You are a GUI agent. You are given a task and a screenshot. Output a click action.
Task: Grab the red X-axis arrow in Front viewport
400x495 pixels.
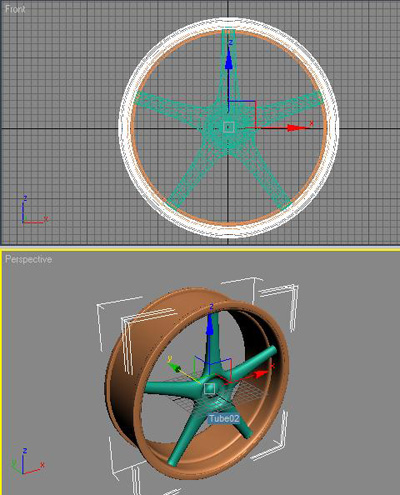coord(297,128)
